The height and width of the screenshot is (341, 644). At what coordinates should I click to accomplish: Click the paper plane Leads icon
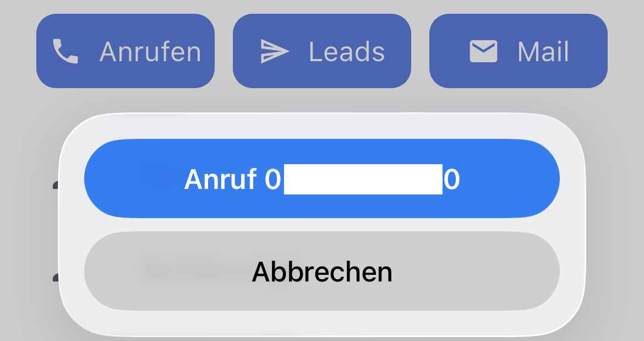[x=274, y=51]
